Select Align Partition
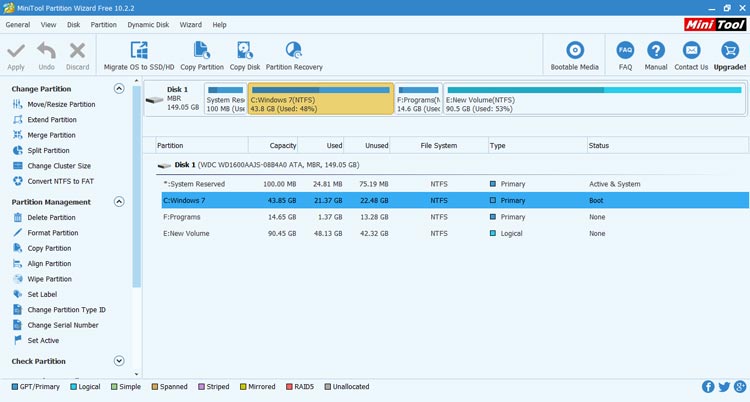The width and height of the screenshot is (750, 402). tap(42, 263)
